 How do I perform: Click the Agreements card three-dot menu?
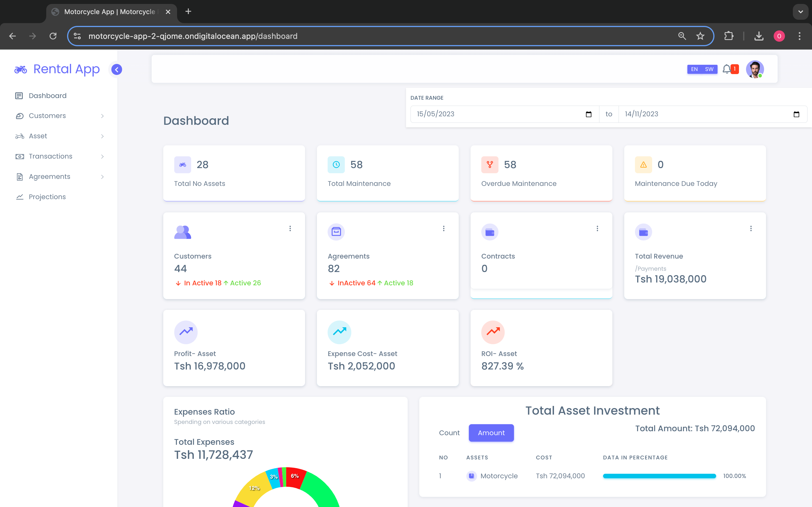tap(443, 228)
